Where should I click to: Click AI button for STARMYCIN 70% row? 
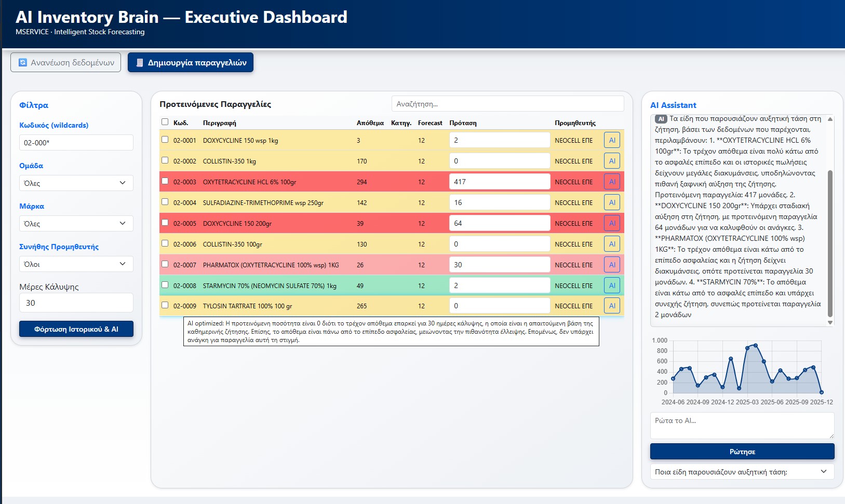[612, 285]
